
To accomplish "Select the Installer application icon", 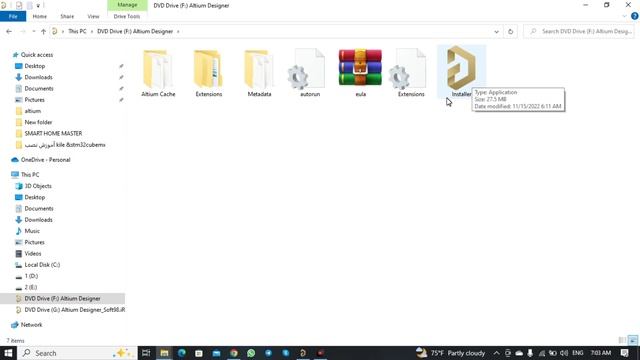I will (x=461, y=72).
